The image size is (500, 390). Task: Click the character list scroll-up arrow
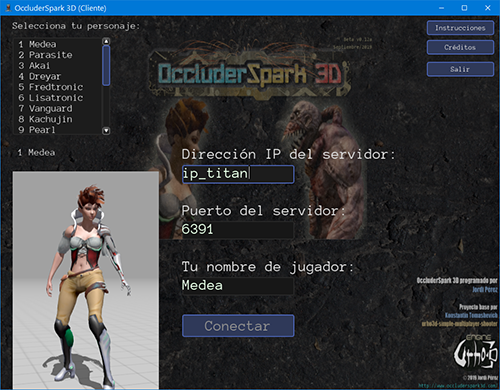[106, 41]
